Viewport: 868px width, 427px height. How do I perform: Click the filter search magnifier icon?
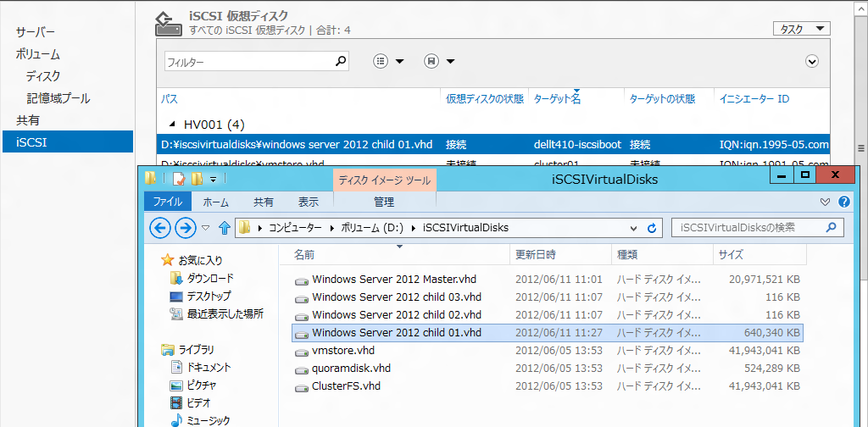click(341, 61)
